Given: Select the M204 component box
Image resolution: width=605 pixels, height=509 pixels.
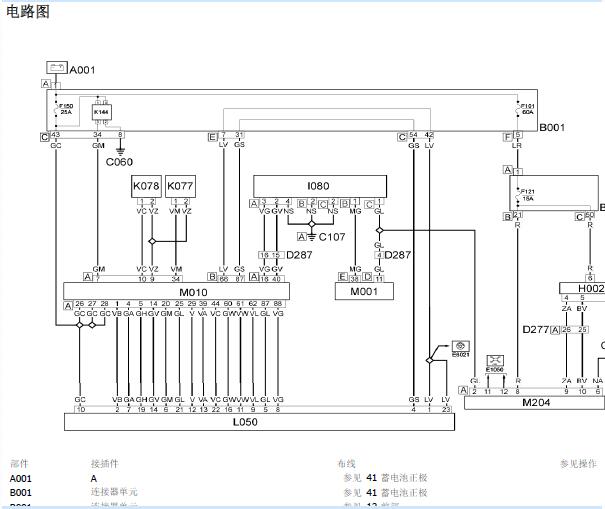Looking at the screenshot, I should (534, 402).
